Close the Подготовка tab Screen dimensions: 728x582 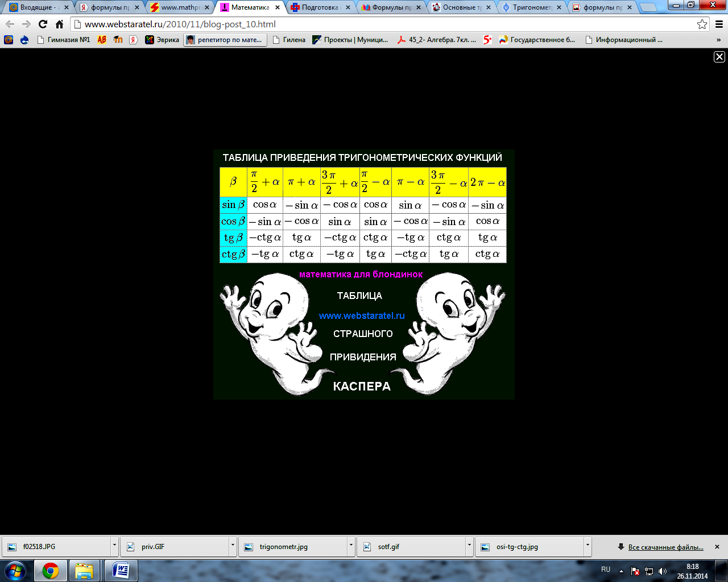[348, 7]
